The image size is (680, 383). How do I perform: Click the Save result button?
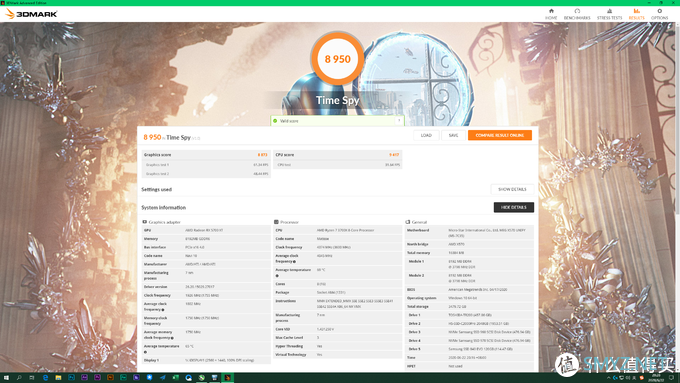coord(453,135)
